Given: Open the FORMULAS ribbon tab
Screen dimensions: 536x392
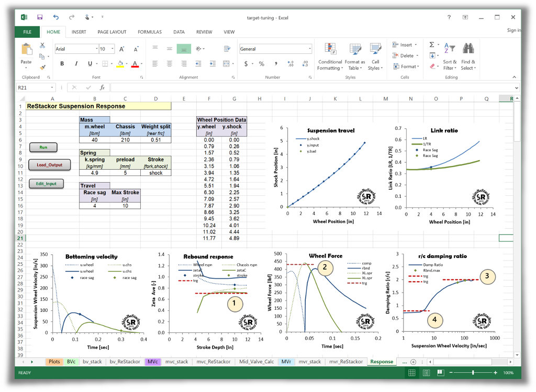Looking at the screenshot, I should pyautogui.click(x=150, y=32).
